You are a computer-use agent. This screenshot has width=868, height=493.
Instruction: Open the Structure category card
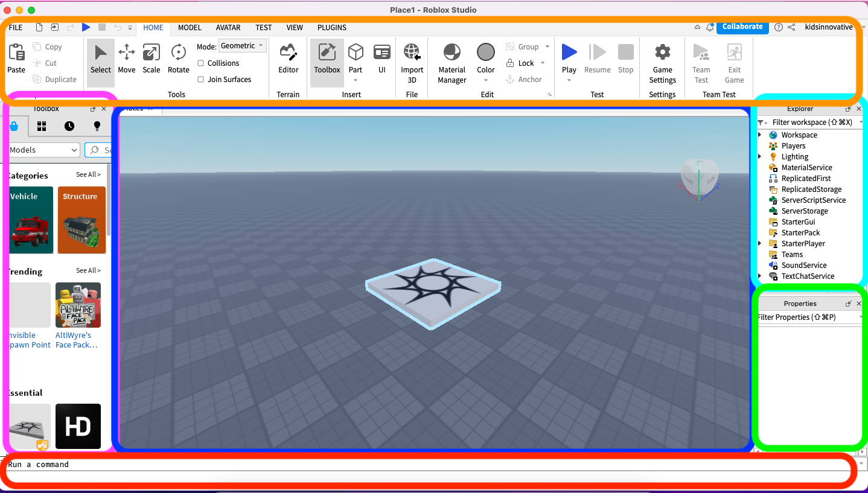[x=81, y=220]
